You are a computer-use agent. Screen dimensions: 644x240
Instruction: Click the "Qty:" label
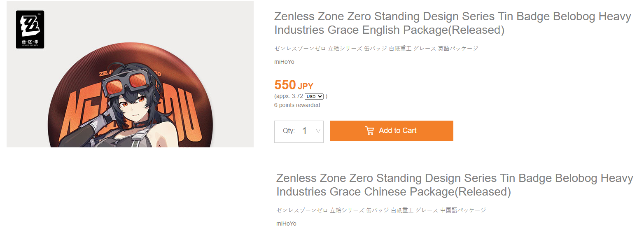tap(289, 131)
